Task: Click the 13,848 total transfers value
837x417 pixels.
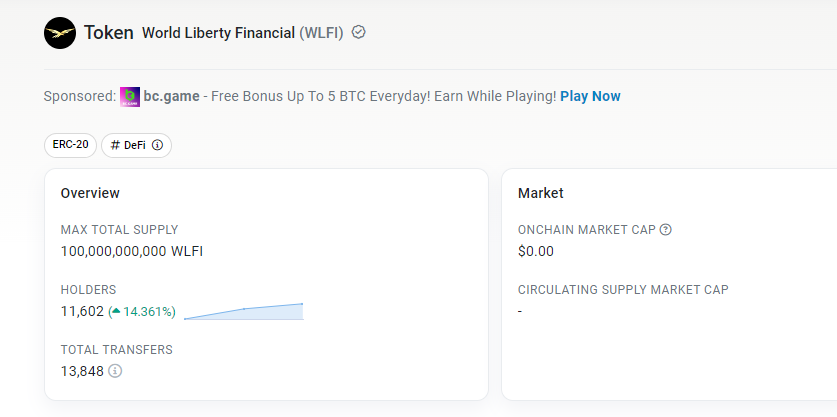Action: point(82,371)
